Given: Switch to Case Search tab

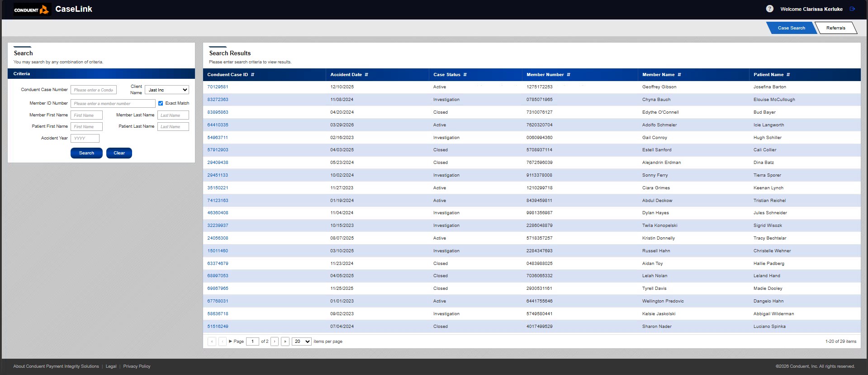Looking at the screenshot, I should [x=791, y=28].
